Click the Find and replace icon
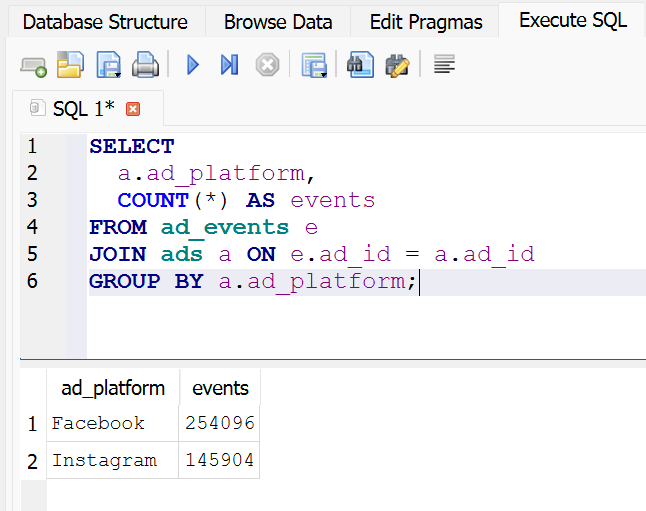646x511 pixels. [x=397, y=66]
